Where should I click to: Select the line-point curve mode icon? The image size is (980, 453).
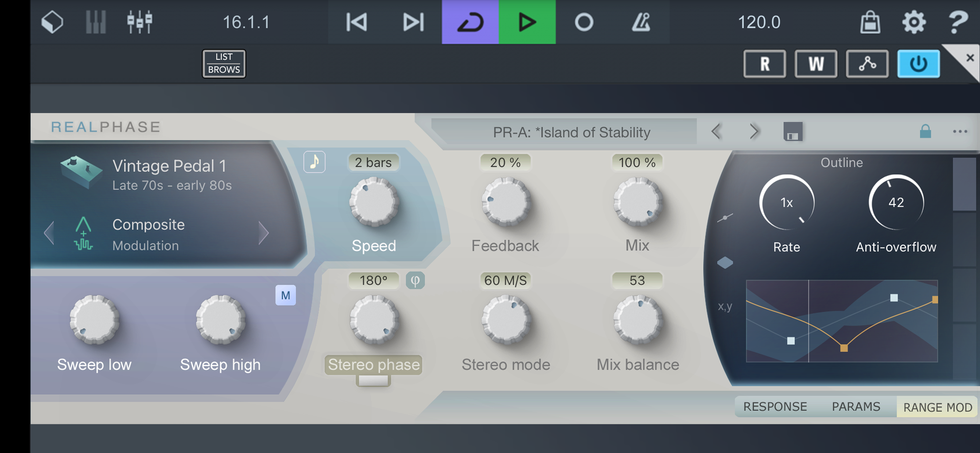coord(725,218)
